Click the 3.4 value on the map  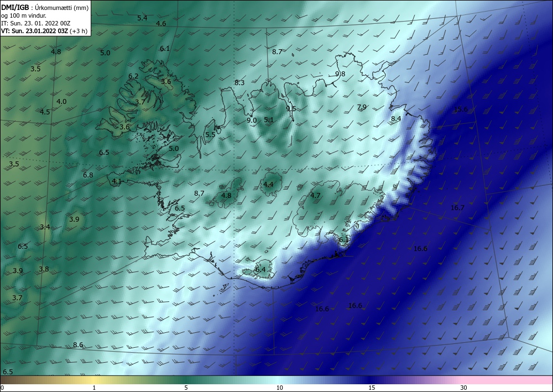(45, 227)
